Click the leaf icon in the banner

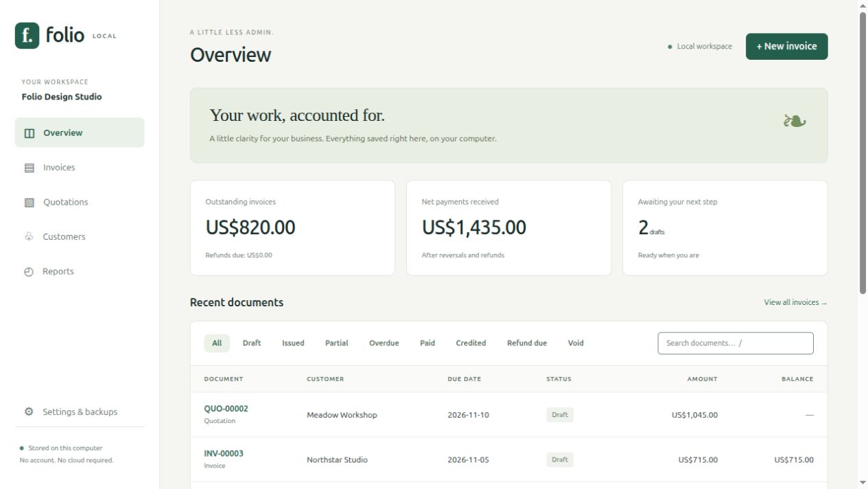pos(795,122)
